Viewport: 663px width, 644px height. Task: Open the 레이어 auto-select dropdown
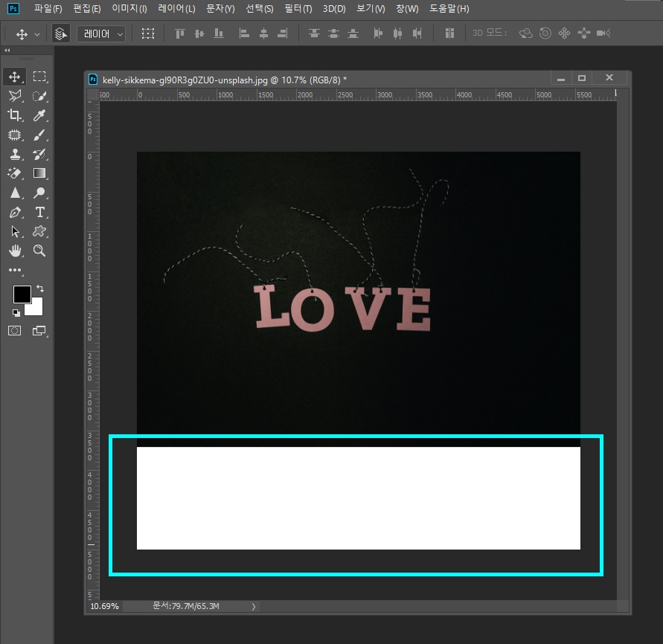(x=101, y=33)
